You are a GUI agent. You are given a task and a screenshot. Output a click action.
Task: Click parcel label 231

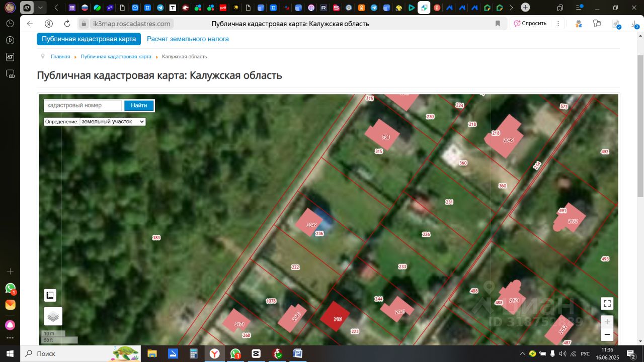(449, 202)
